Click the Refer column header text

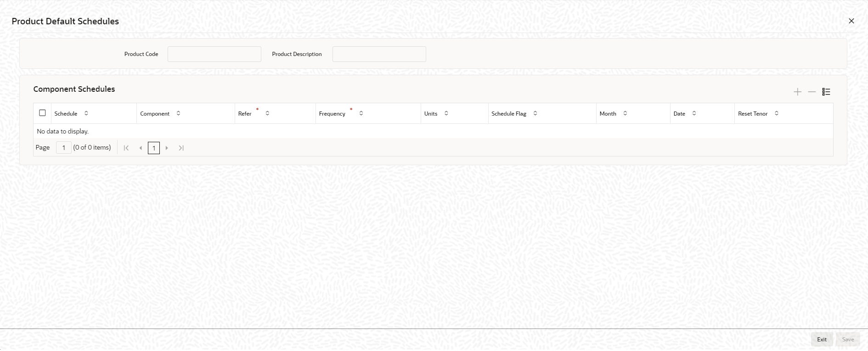click(x=245, y=114)
